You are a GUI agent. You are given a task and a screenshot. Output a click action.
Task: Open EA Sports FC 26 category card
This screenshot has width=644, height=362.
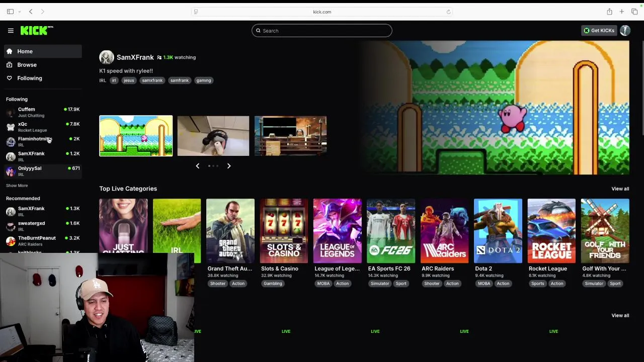[x=391, y=230]
